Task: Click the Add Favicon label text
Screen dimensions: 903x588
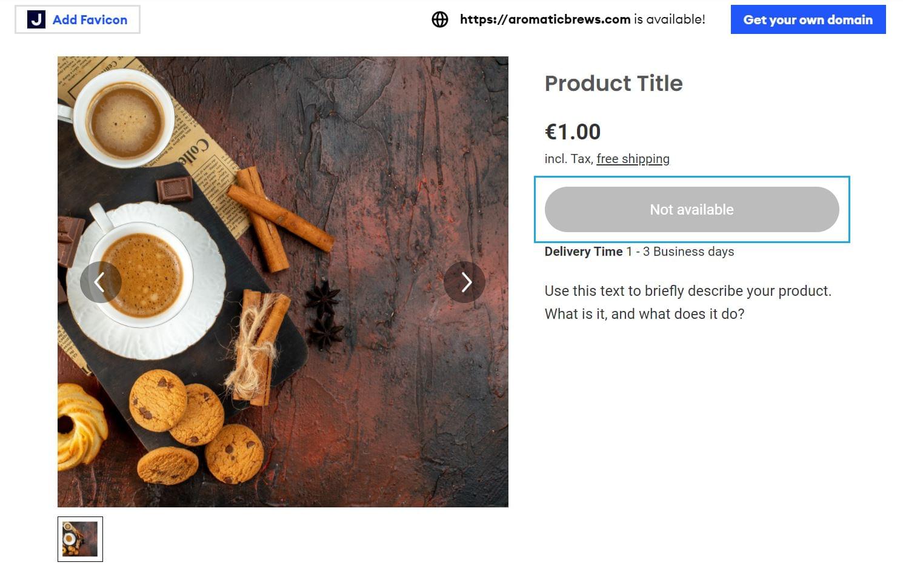Action: coord(90,19)
